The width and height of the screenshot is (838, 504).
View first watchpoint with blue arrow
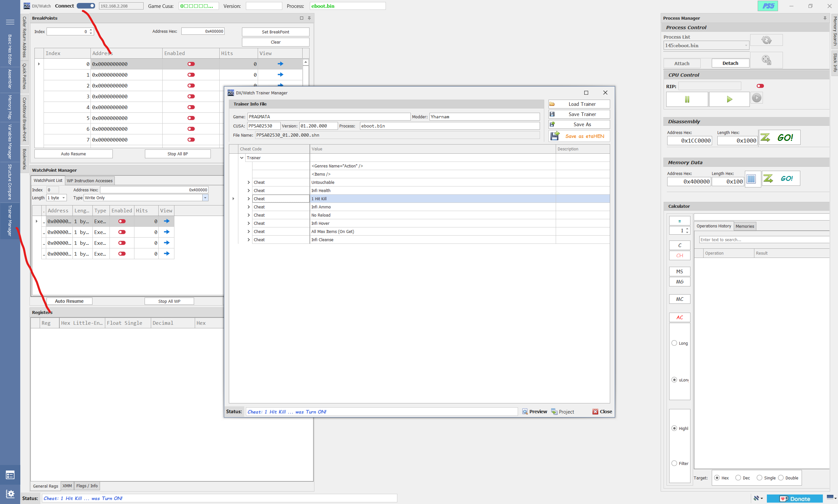coord(167,221)
